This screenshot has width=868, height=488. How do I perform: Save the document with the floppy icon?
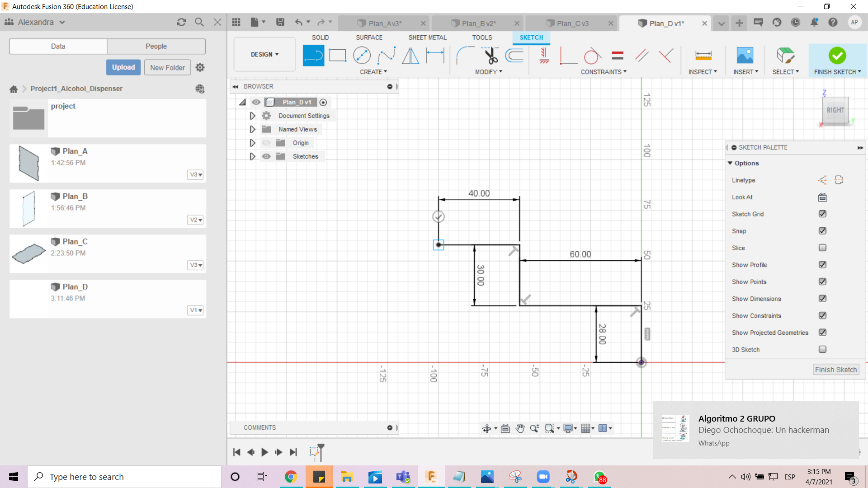(x=280, y=22)
